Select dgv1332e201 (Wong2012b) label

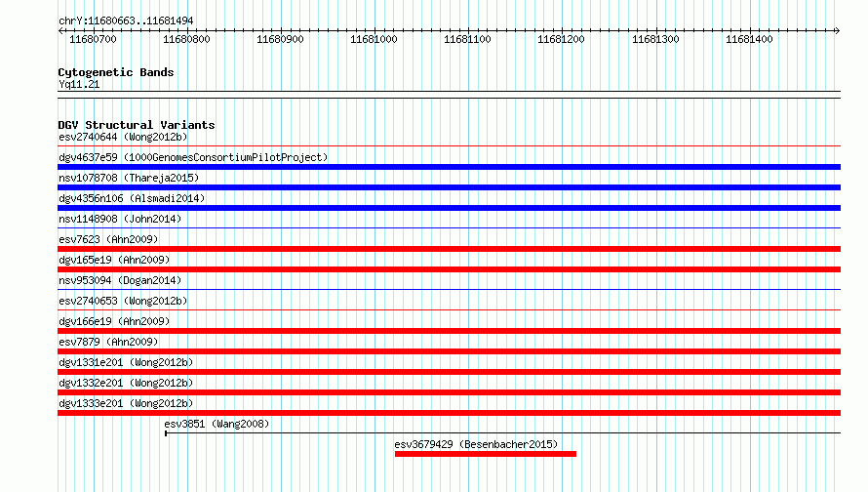[126, 383]
